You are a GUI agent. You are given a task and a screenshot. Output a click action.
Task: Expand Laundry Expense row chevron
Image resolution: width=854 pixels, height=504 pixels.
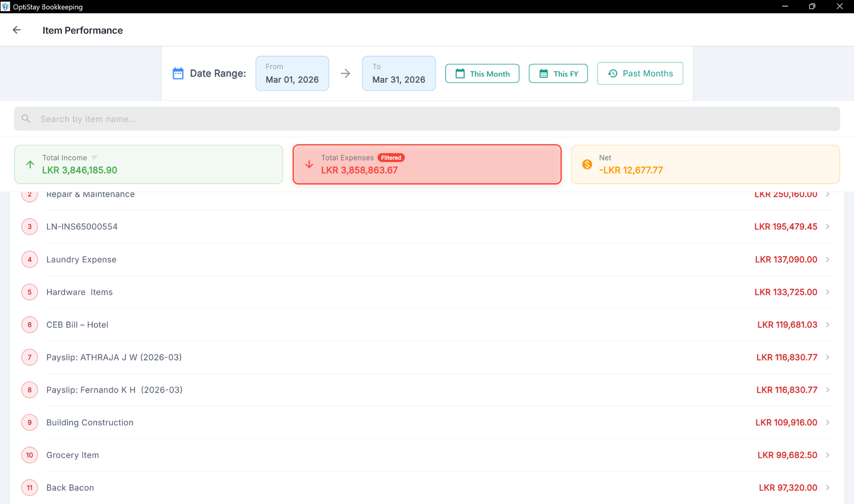(x=827, y=259)
